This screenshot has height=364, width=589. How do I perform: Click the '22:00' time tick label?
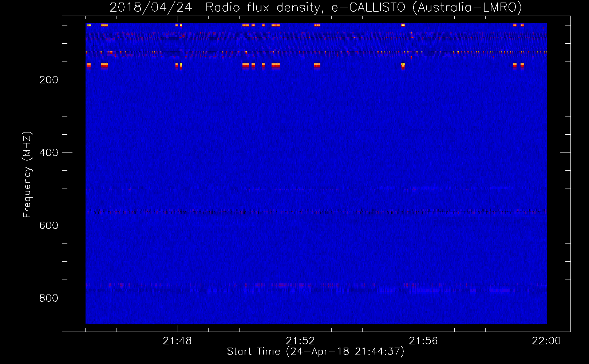[x=546, y=341]
